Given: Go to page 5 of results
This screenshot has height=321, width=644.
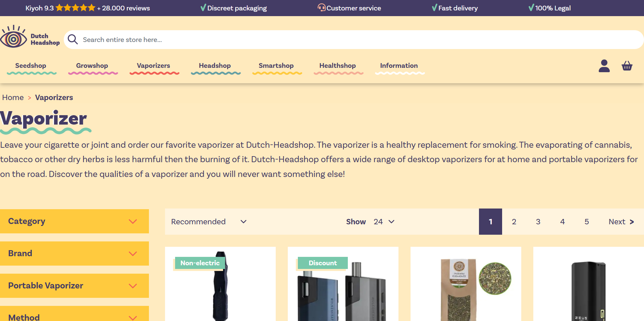Looking at the screenshot, I should click(587, 222).
